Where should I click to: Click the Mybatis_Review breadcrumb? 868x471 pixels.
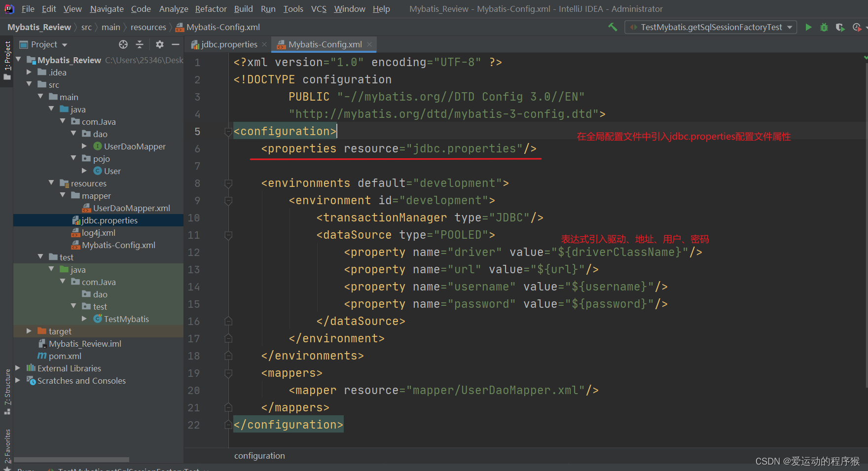click(39, 27)
